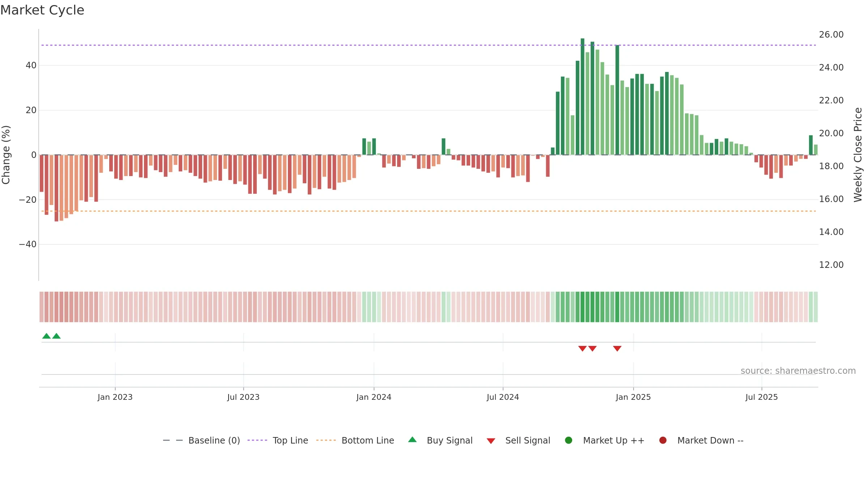Click the dark red Market Down circle icon
Viewport: 868px width, 488px height.
663,440
